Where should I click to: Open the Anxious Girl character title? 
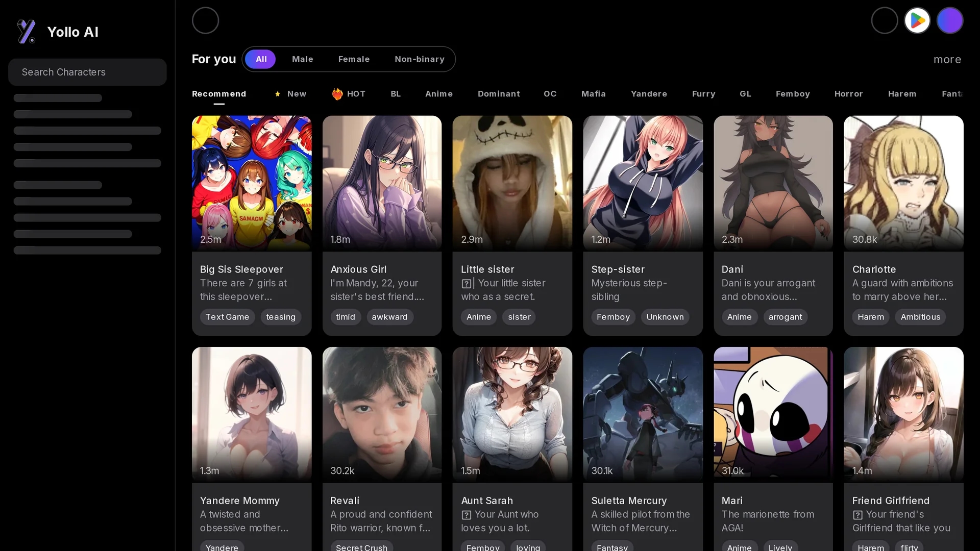click(x=358, y=269)
